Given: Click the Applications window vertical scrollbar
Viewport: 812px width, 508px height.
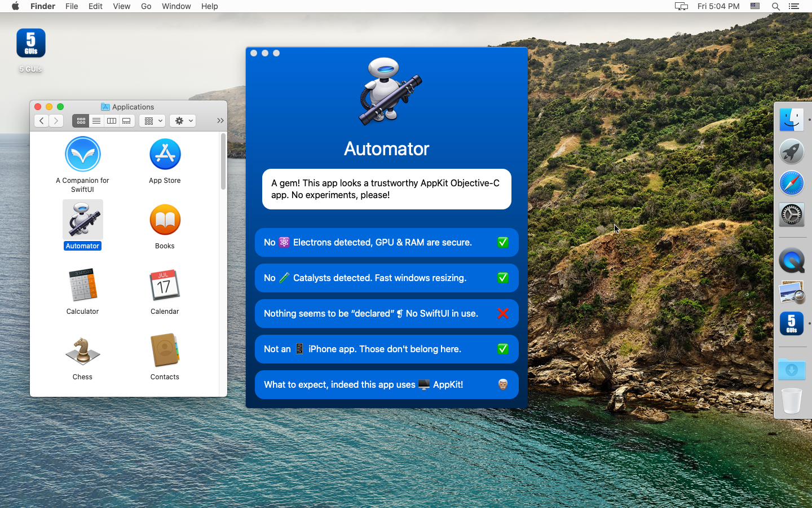Looking at the screenshot, I should click(x=223, y=162).
